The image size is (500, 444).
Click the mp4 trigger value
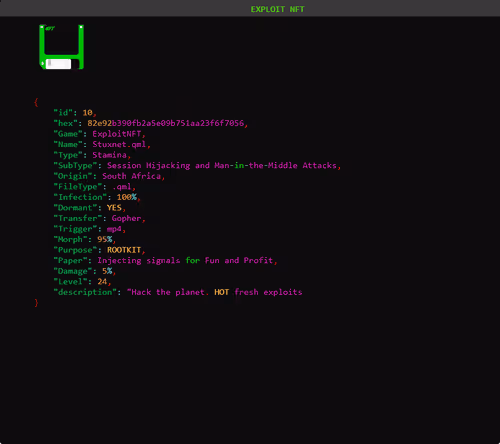[114, 229]
